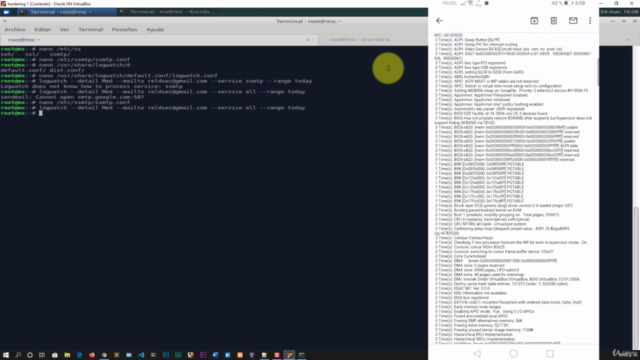Click the terminal cursor at last prompt
This screenshot has height=360, width=640.
click(x=41, y=113)
